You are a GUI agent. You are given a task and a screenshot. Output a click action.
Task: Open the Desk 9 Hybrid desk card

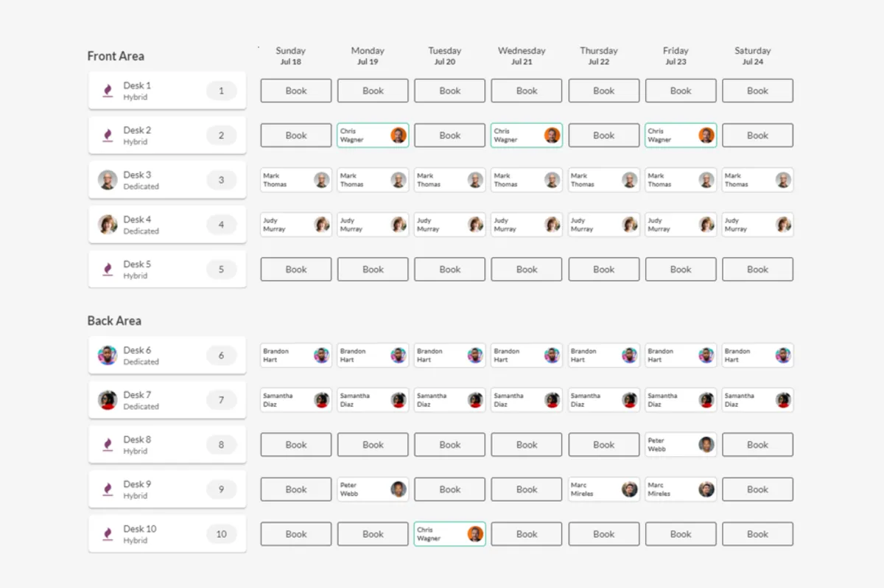point(167,489)
